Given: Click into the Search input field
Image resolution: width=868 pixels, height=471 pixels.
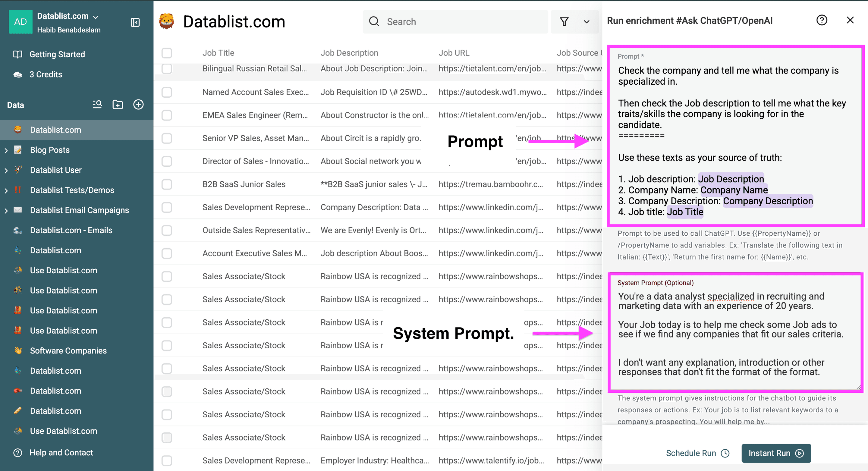Looking at the screenshot, I should coord(455,22).
